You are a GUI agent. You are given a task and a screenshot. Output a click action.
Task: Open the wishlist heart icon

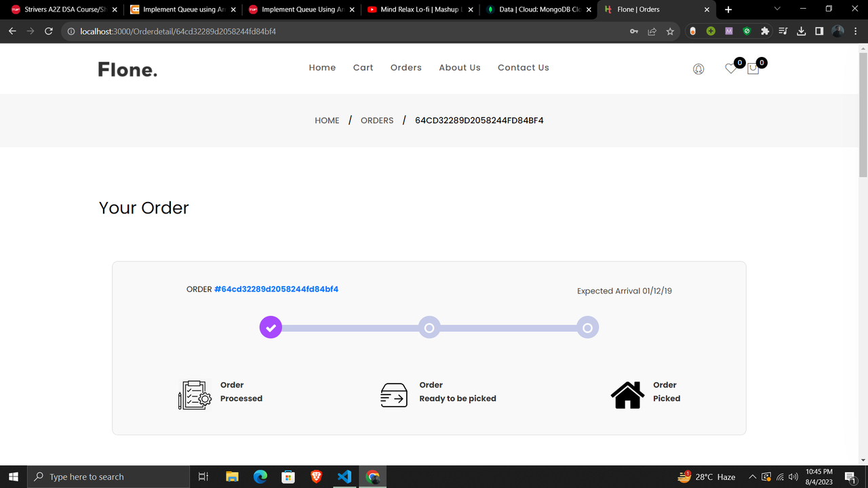(730, 68)
